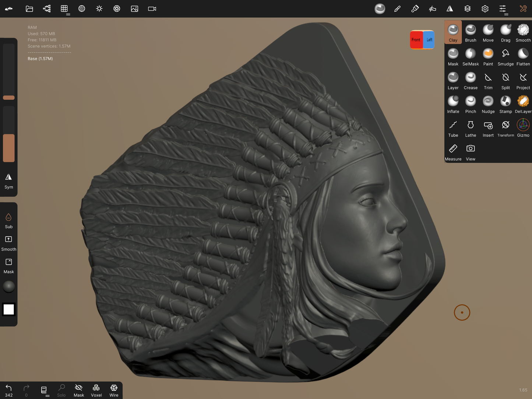This screenshot has width=532, height=399.
Task: Toggle Wire wireframe display
Action: click(114, 390)
